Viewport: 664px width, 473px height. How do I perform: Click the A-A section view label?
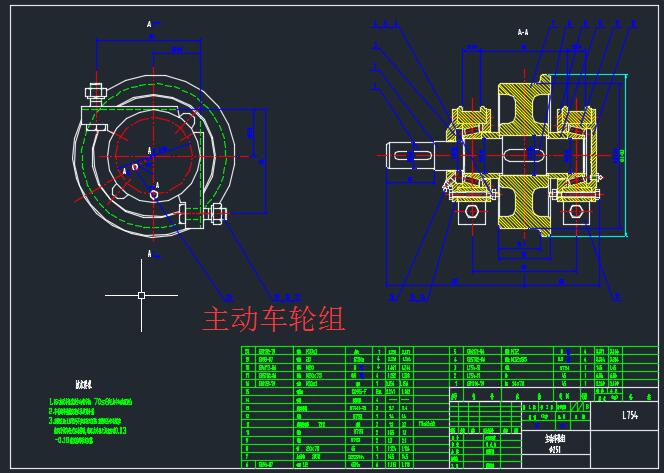tap(523, 32)
